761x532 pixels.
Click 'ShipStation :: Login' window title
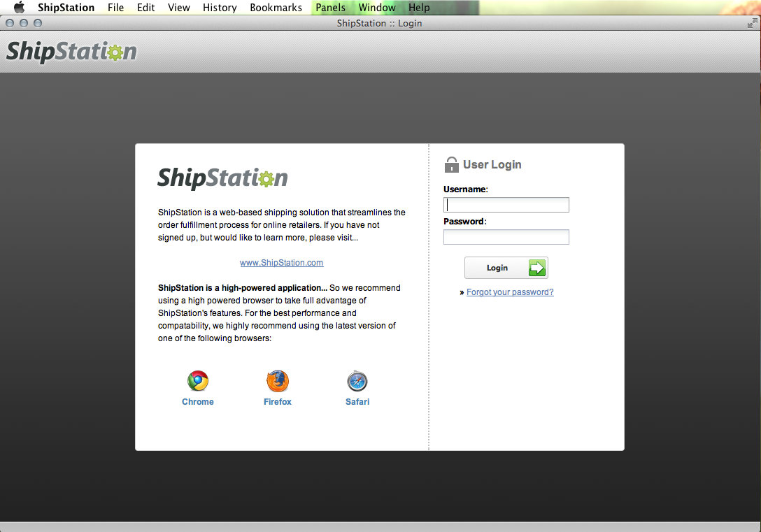click(x=380, y=23)
